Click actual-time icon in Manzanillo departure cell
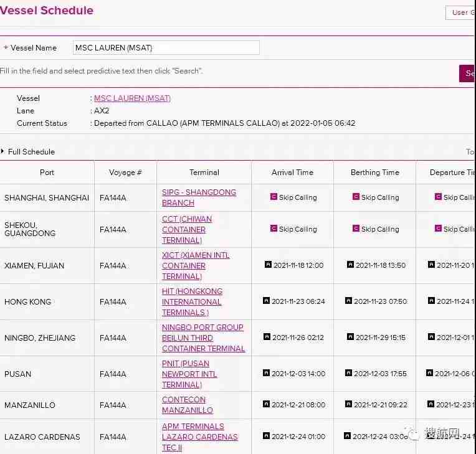The width and height of the screenshot is (476, 454). point(431,404)
